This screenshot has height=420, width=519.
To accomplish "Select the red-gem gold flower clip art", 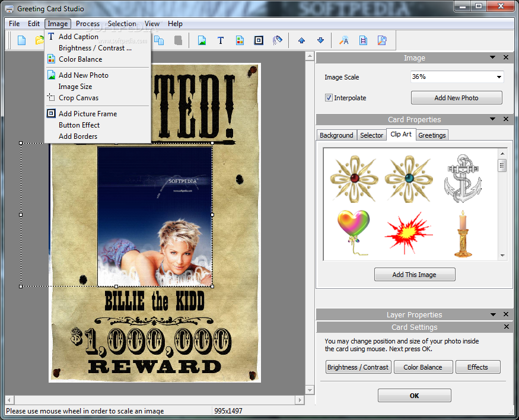I will [354, 179].
